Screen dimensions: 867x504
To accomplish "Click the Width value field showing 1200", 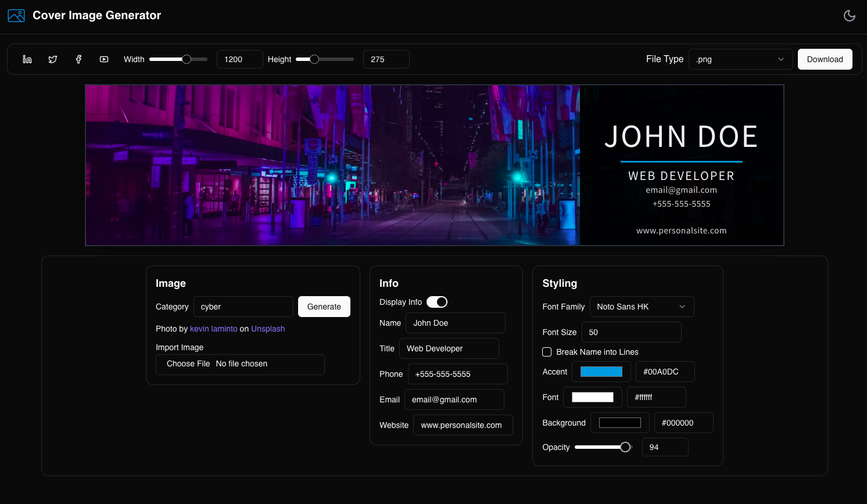I will point(240,59).
